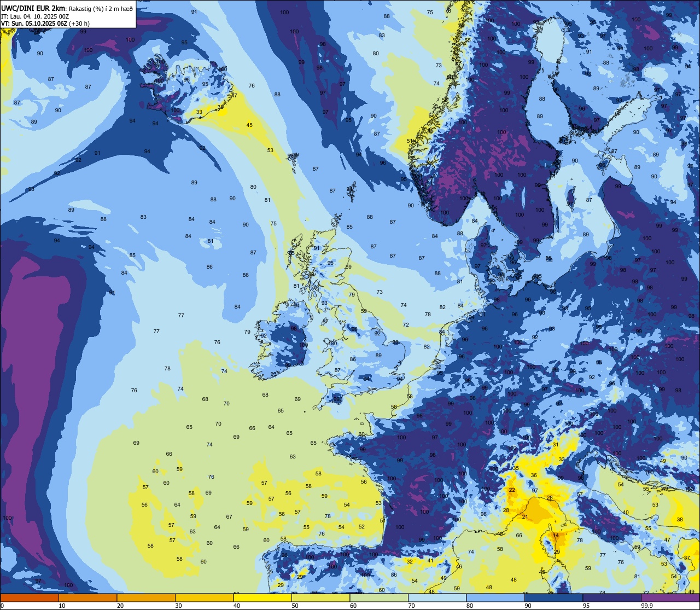Click the humidity value '32' over Spain
700x610 pixels.
click(410, 561)
